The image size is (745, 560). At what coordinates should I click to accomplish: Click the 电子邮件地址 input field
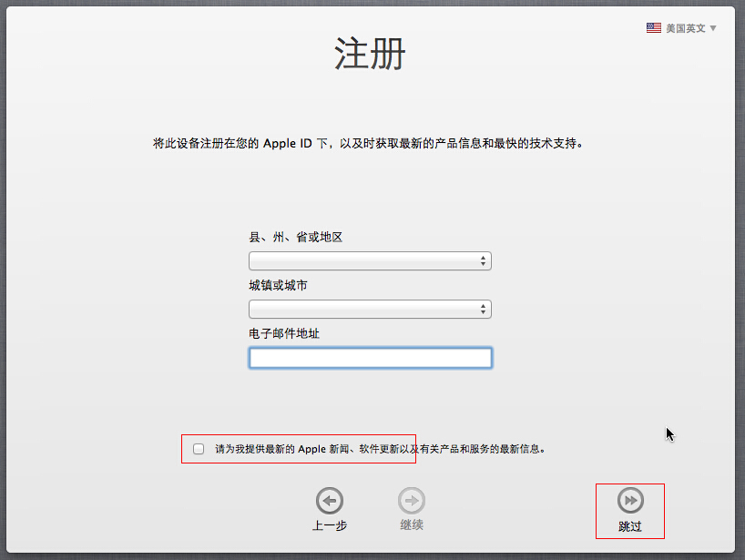pos(370,358)
